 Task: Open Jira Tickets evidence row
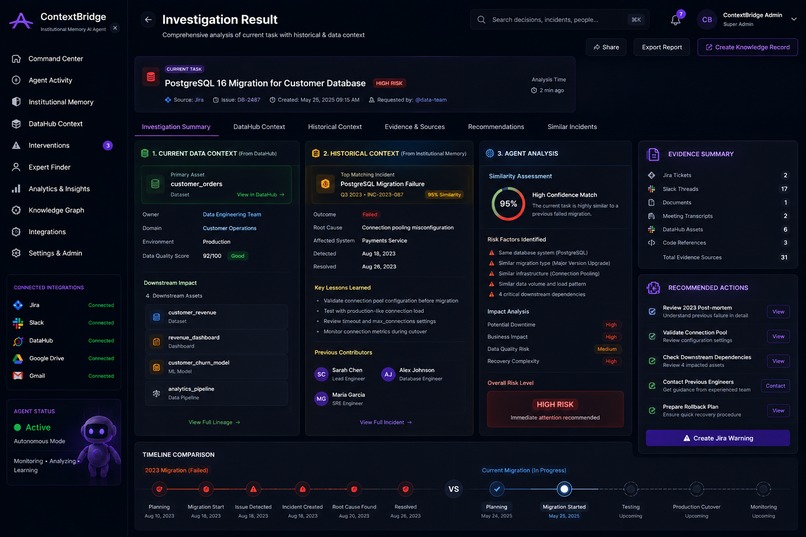pos(718,175)
